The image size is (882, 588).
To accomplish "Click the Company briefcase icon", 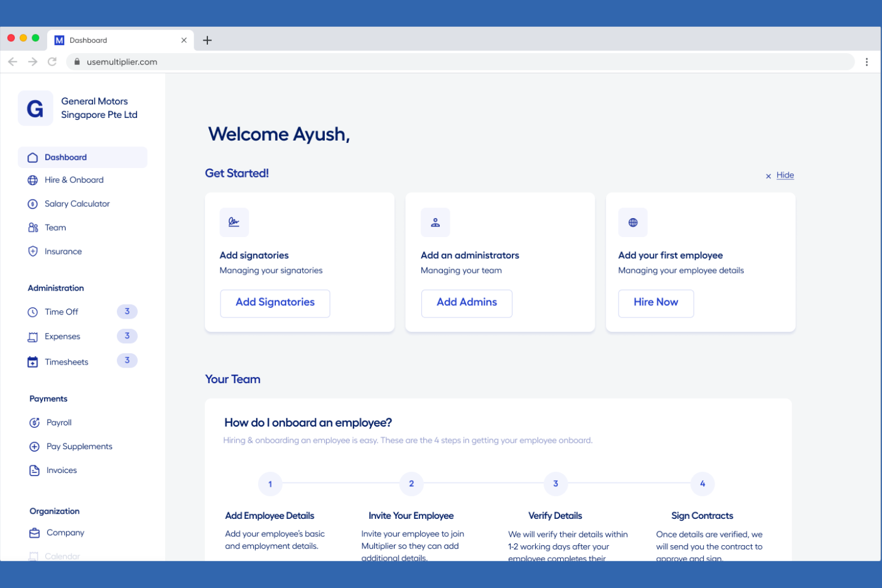I will [x=35, y=533].
